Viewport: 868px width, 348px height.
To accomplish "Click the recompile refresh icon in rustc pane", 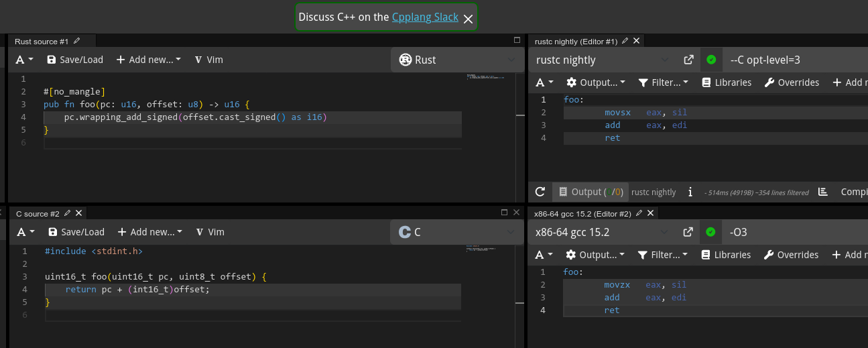I will coord(540,192).
